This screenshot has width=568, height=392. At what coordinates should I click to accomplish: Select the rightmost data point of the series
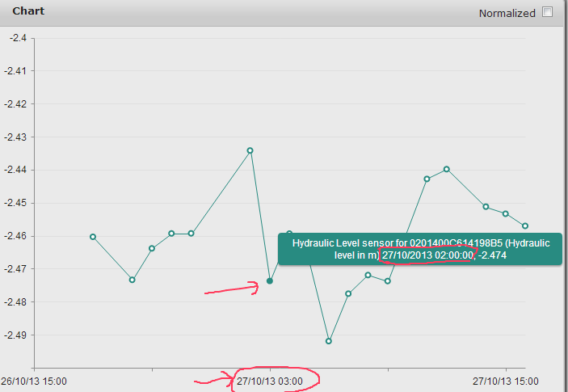pyautogui.click(x=525, y=226)
